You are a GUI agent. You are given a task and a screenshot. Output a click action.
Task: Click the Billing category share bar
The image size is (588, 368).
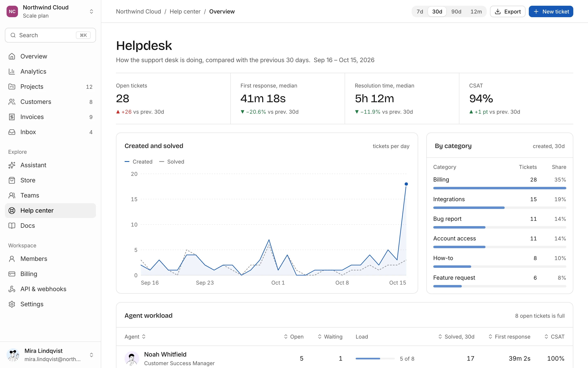click(x=500, y=188)
